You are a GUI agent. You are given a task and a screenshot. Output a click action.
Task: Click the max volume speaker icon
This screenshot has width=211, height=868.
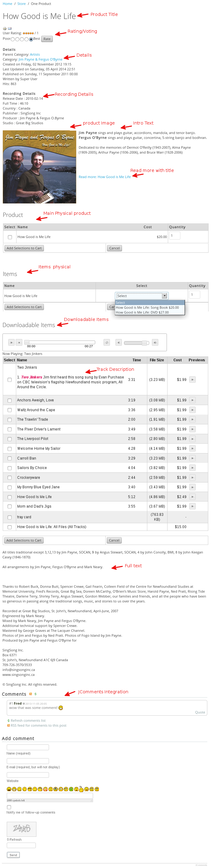[x=155, y=342]
